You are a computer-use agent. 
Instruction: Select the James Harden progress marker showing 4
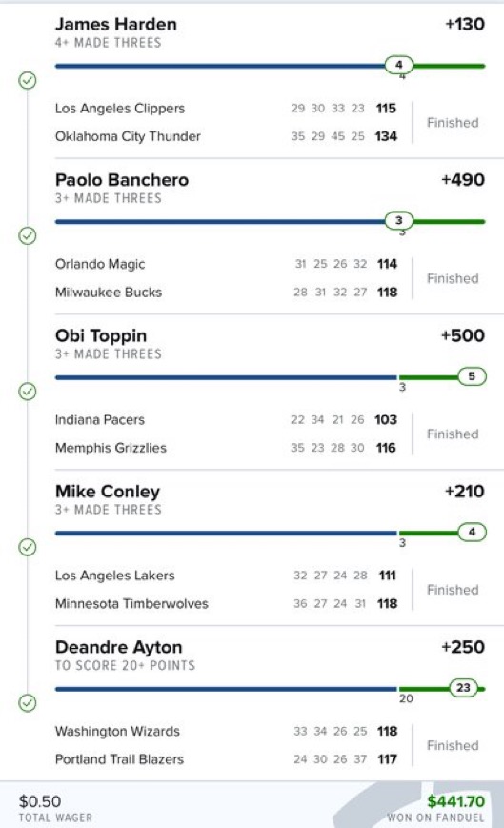tap(398, 65)
